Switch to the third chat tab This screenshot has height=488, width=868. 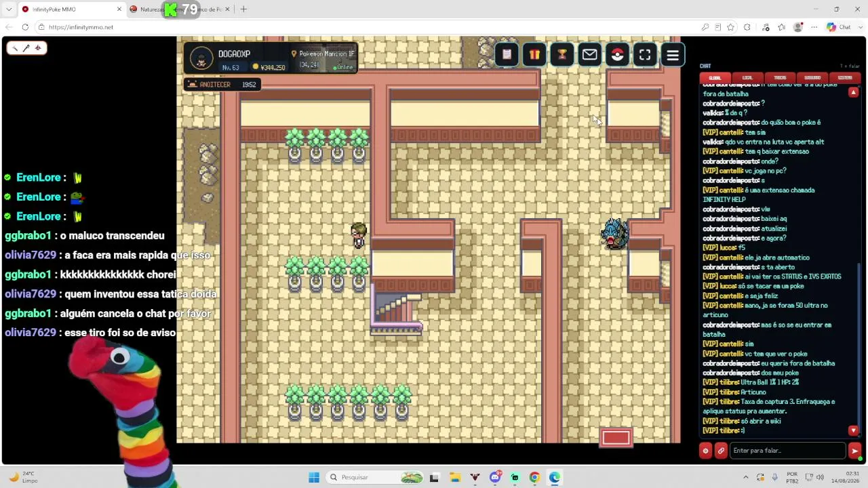coord(780,78)
